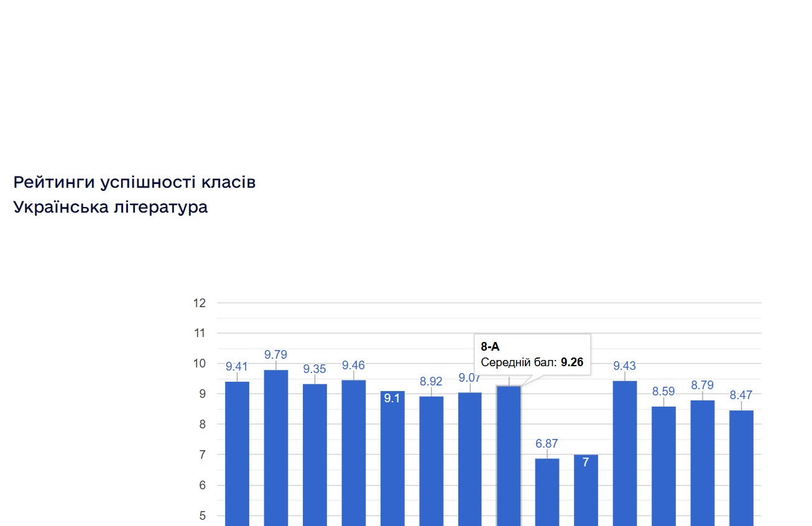This screenshot has width=812, height=526.
Task: Click the highlighted 8-А bar
Action: [509, 456]
